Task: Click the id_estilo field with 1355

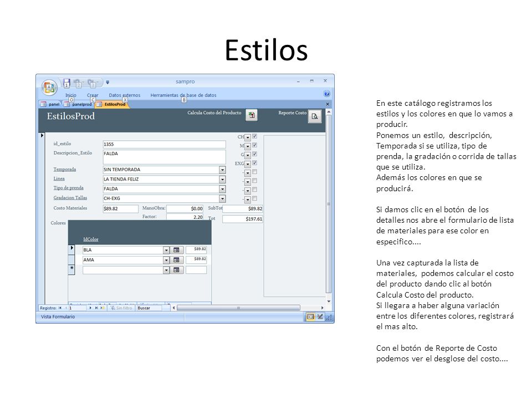Action: pyautogui.click(x=164, y=145)
